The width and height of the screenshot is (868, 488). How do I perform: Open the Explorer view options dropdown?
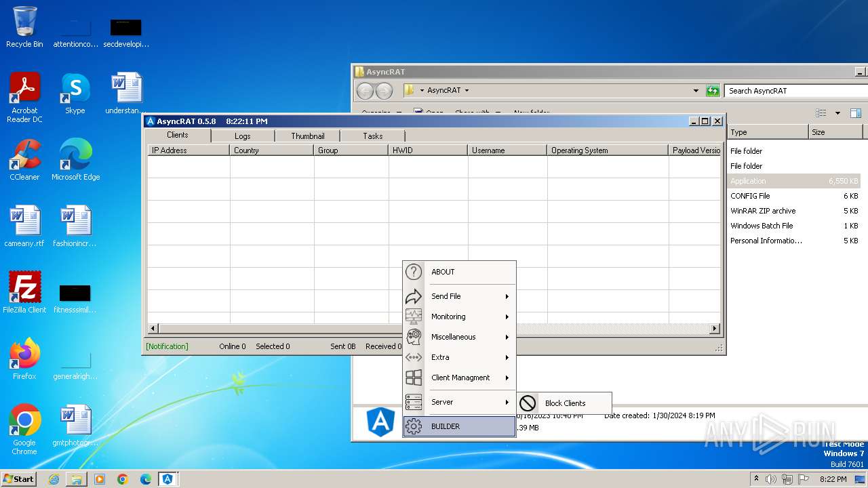click(837, 113)
